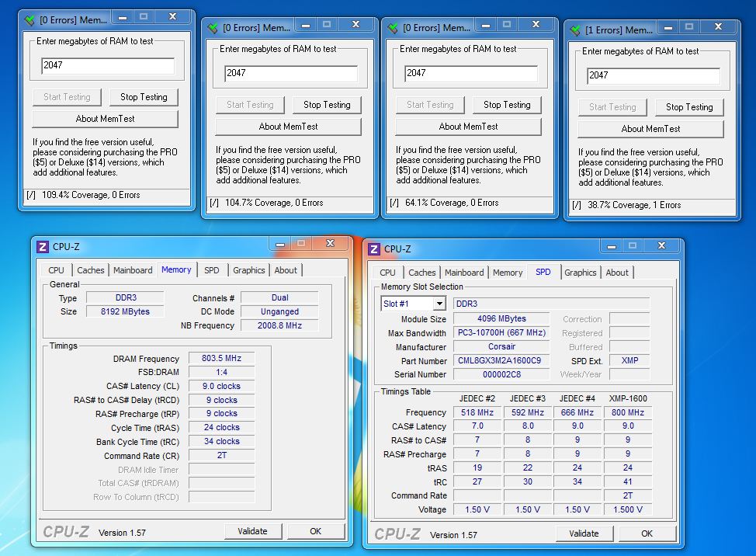The height and width of the screenshot is (556, 756).
Task: Click CAS# Latency value '9.0 clocks'
Action: 221,386
